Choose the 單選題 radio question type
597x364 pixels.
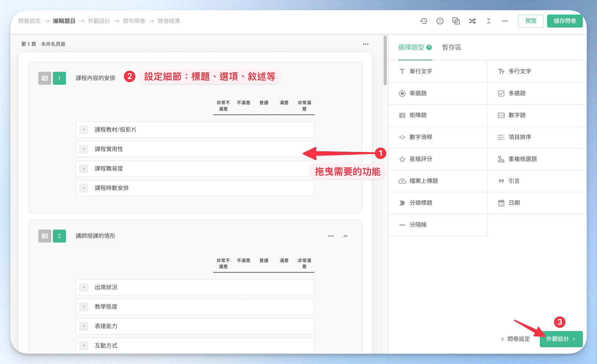[437, 93]
